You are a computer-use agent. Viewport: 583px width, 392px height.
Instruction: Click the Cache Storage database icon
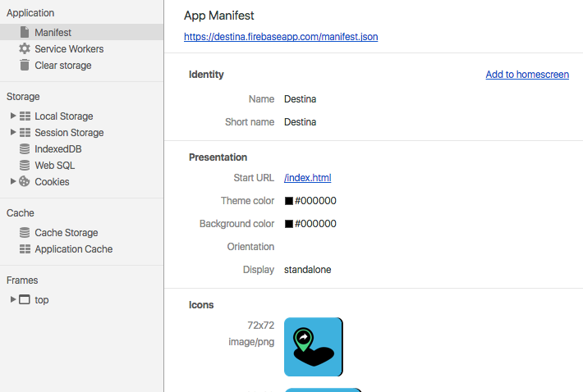tap(25, 232)
